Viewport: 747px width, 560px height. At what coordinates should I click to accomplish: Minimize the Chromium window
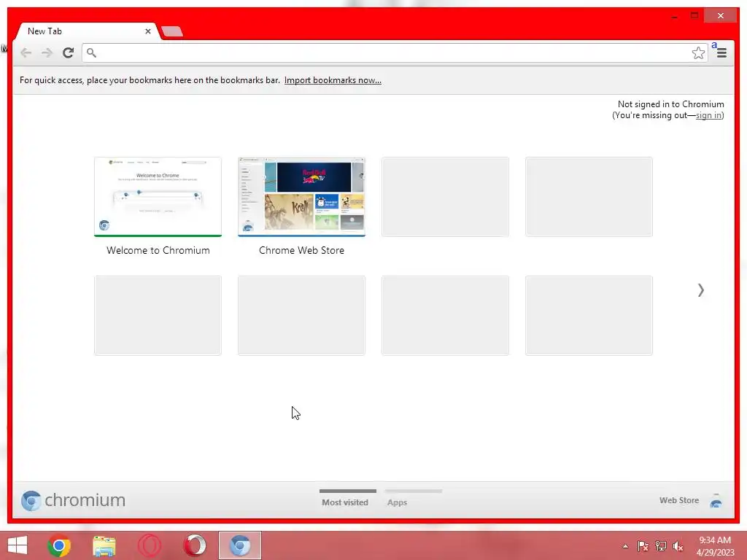(674, 16)
